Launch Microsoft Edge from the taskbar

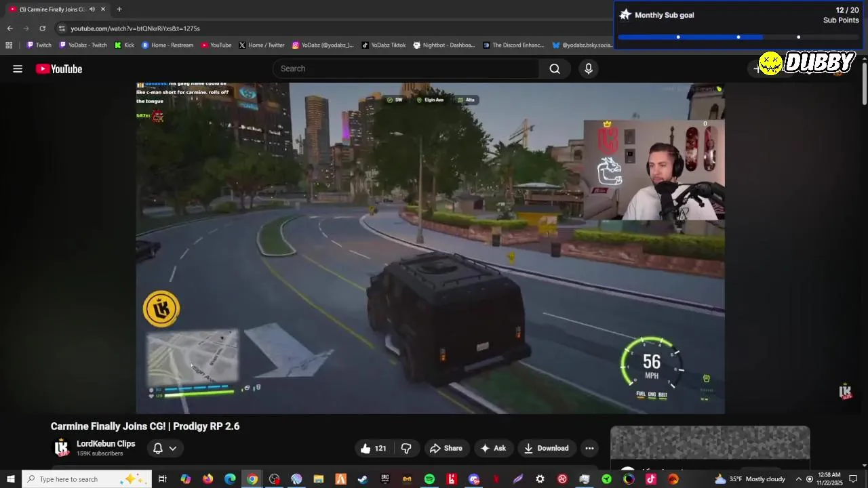[x=230, y=479]
